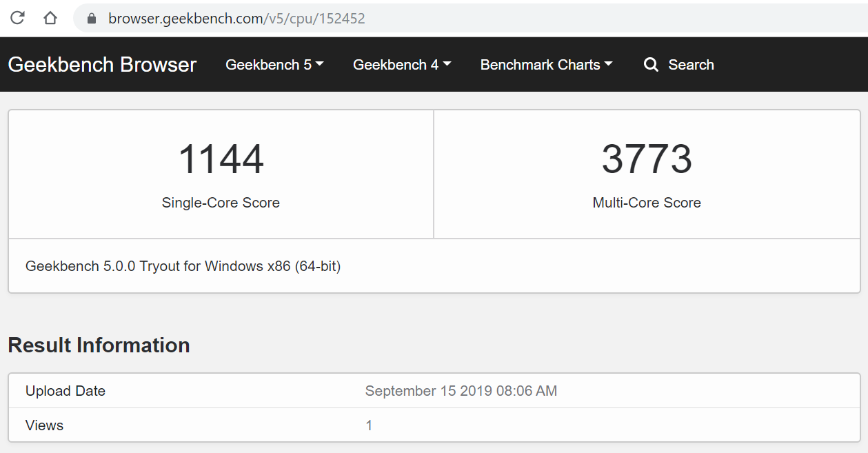This screenshot has width=868, height=453.
Task: Open the Benchmark Charts dropdown
Action: point(546,65)
